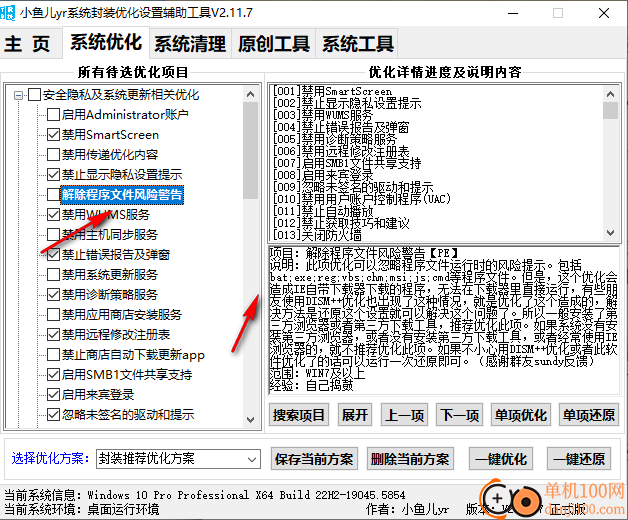
Task: Select log entry [010]禁用用户账户控制程序(UAC)
Action: tap(362, 199)
